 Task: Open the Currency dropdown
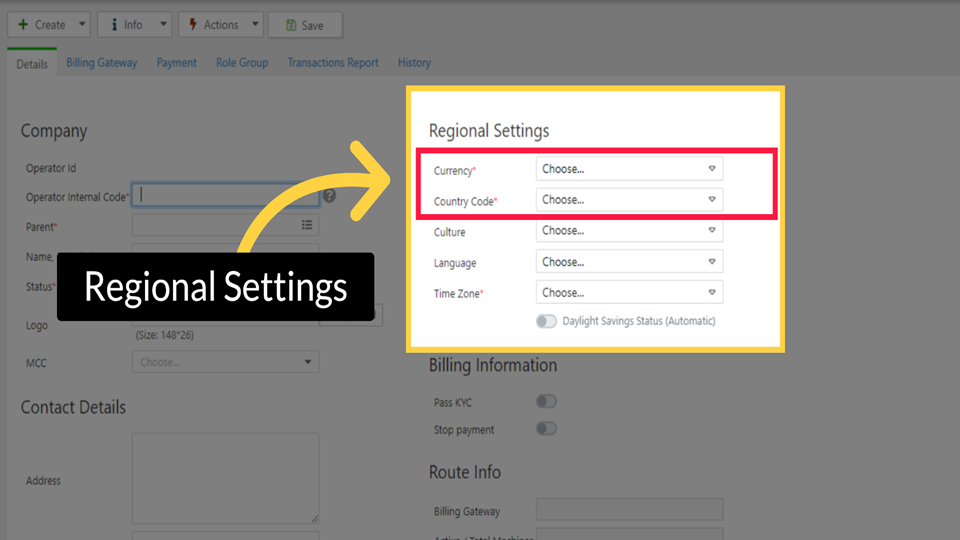tap(629, 169)
